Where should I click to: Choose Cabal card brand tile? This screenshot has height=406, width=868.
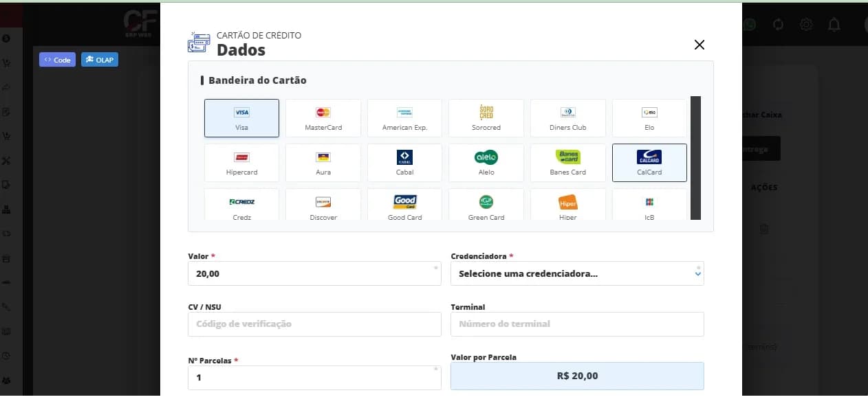[404, 163]
